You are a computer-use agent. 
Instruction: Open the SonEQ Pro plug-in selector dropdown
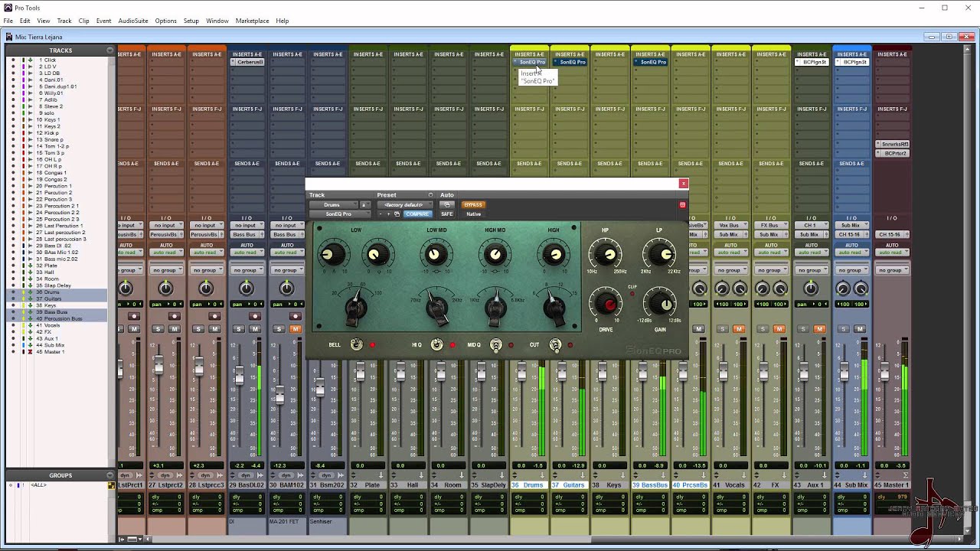point(341,214)
